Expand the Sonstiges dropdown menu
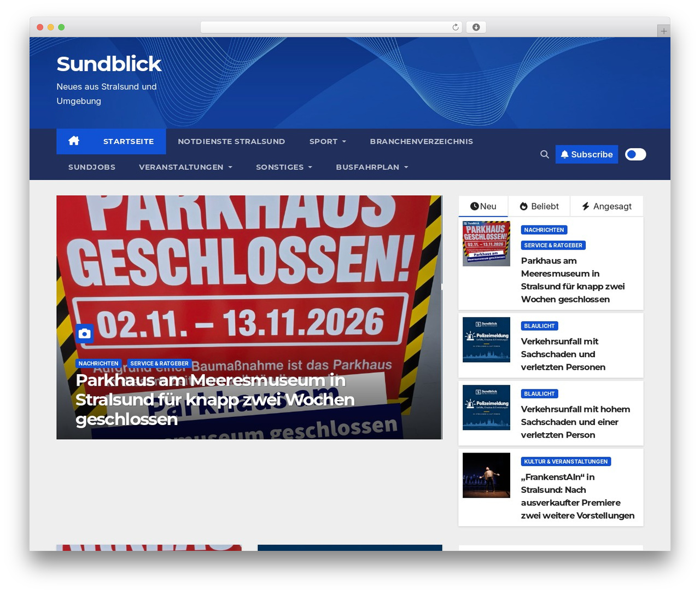 click(x=284, y=167)
